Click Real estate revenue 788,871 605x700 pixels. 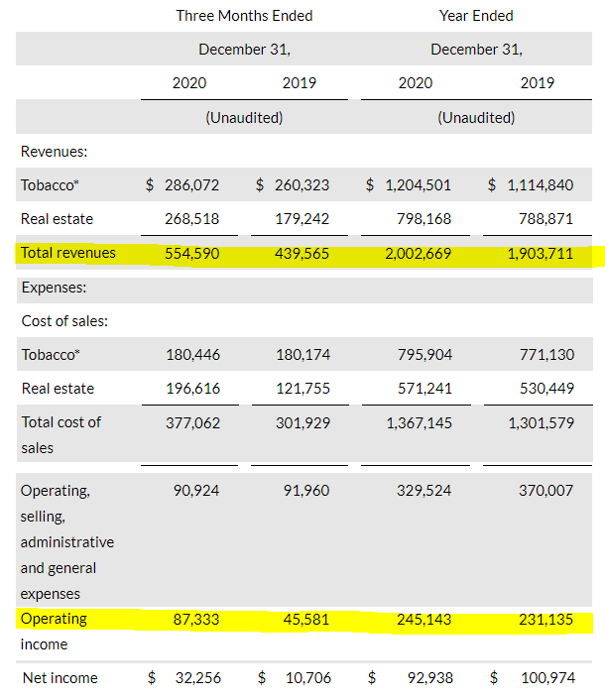546,219
